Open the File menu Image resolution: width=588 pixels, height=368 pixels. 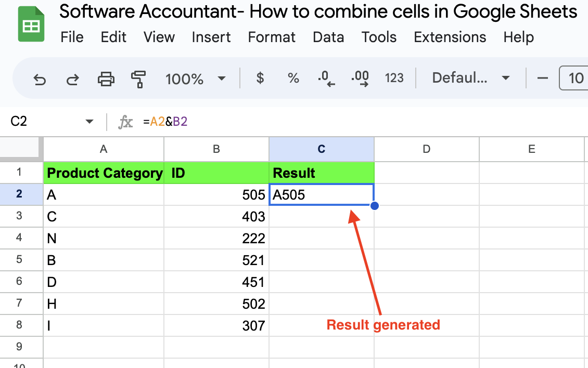(72, 37)
